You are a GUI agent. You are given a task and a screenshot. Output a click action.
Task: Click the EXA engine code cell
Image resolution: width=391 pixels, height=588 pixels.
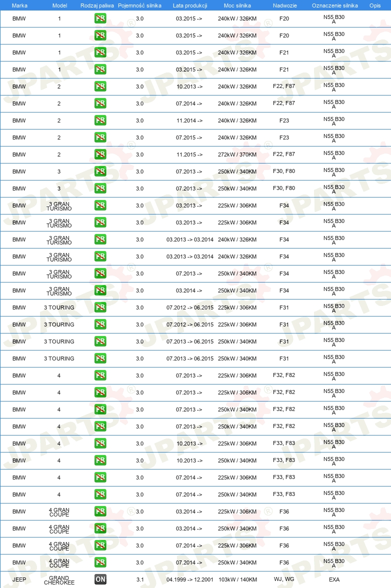(334, 579)
